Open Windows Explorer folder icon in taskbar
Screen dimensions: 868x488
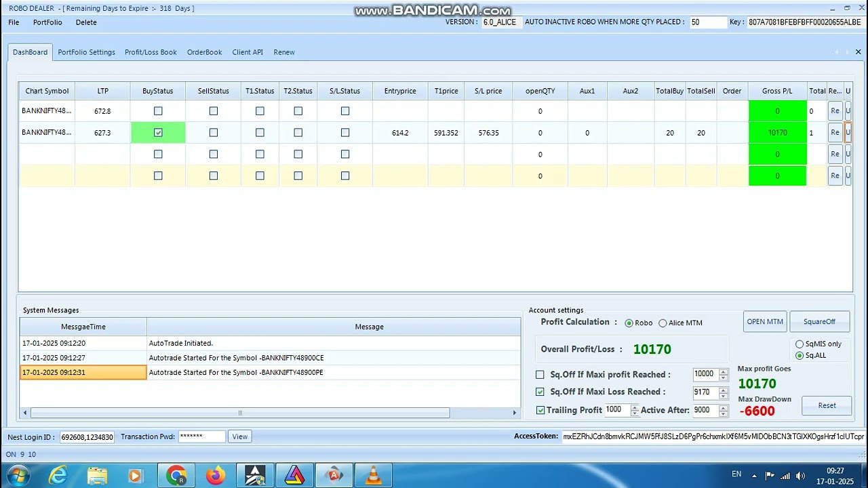[x=98, y=476]
